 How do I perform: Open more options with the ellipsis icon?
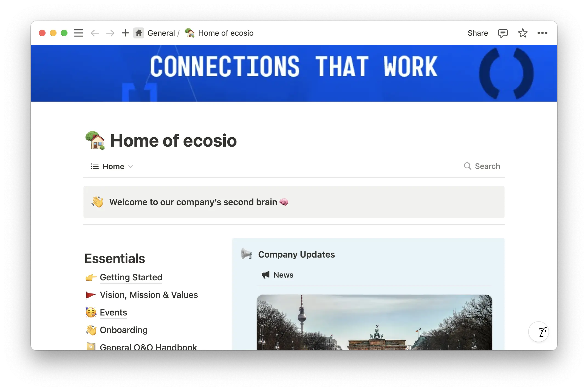[543, 33]
